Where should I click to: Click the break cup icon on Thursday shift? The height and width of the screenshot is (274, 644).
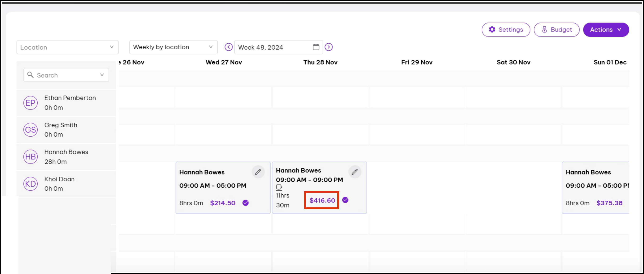pyautogui.click(x=279, y=187)
